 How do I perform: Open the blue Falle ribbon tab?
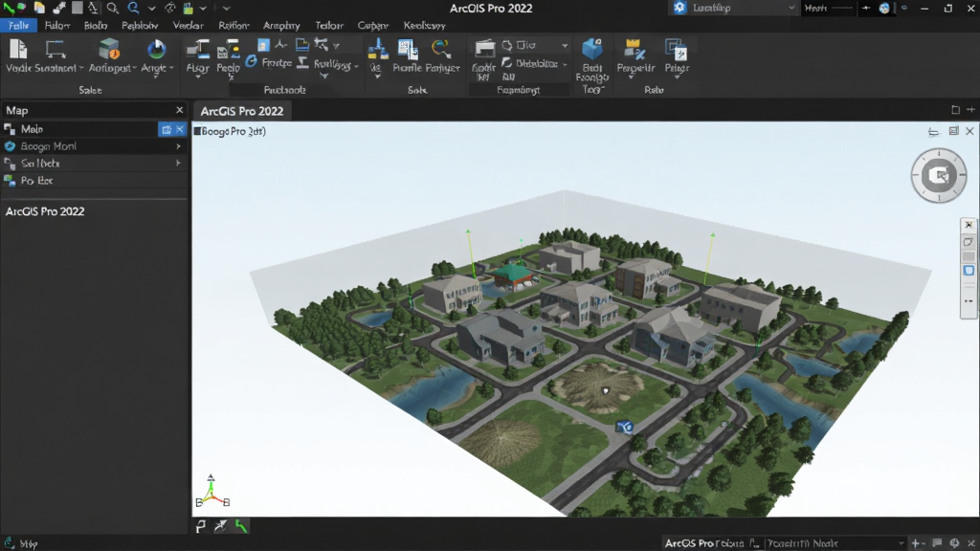pos(19,26)
